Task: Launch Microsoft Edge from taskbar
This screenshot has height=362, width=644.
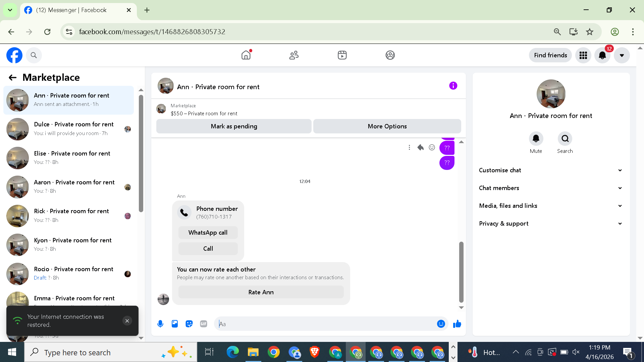Action: tap(233, 352)
